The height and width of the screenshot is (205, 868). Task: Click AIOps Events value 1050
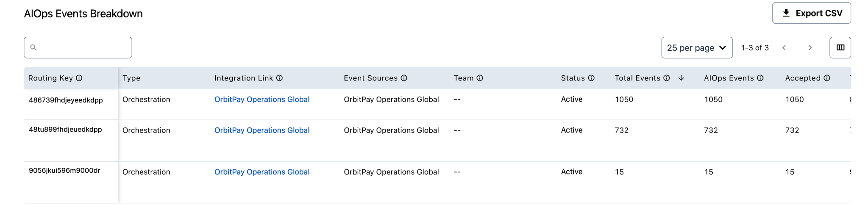pos(713,100)
